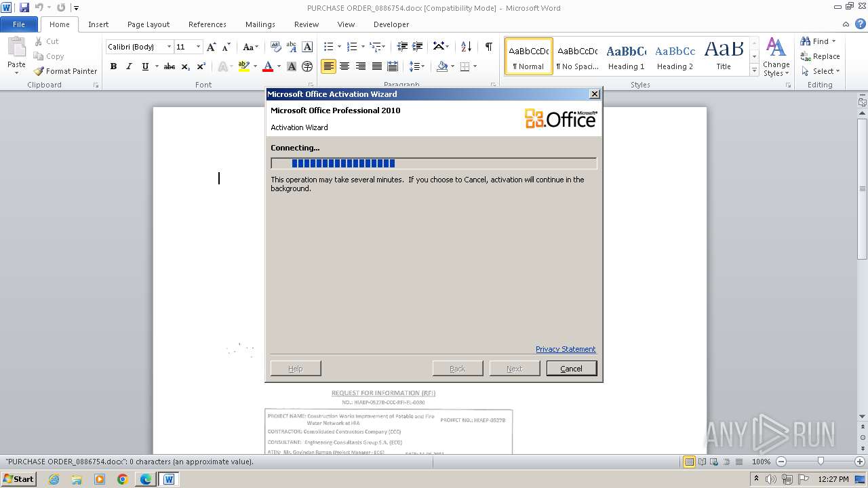Toggle Subscript formatting
Screen dimensions: 868x488
click(186, 66)
